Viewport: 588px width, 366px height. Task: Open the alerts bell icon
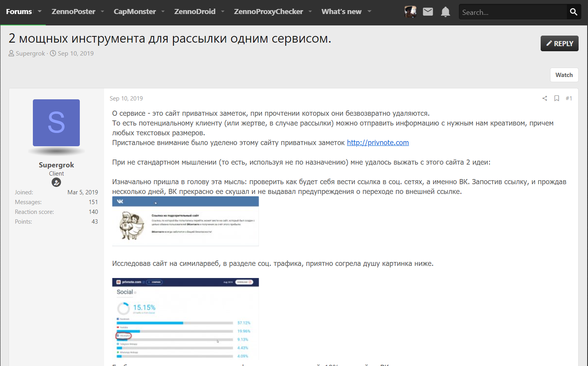pyautogui.click(x=445, y=12)
